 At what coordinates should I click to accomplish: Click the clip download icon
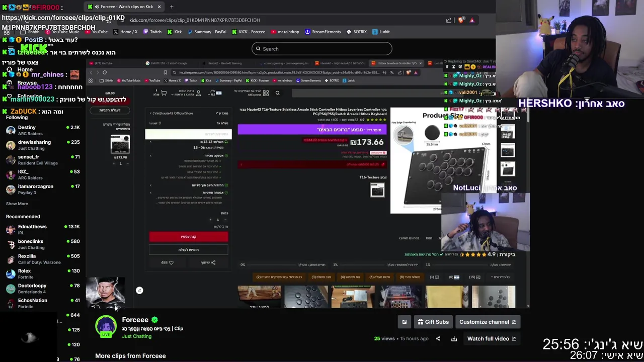coord(454,338)
